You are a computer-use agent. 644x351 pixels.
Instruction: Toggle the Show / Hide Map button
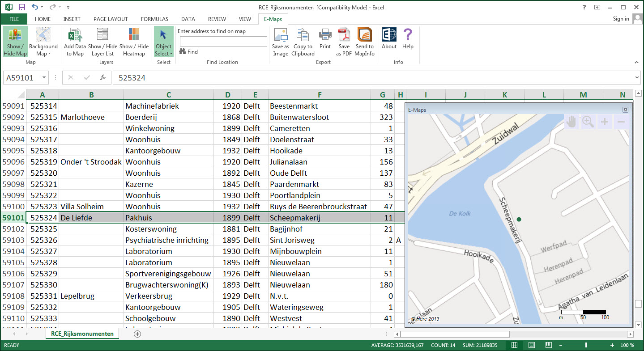(15, 42)
